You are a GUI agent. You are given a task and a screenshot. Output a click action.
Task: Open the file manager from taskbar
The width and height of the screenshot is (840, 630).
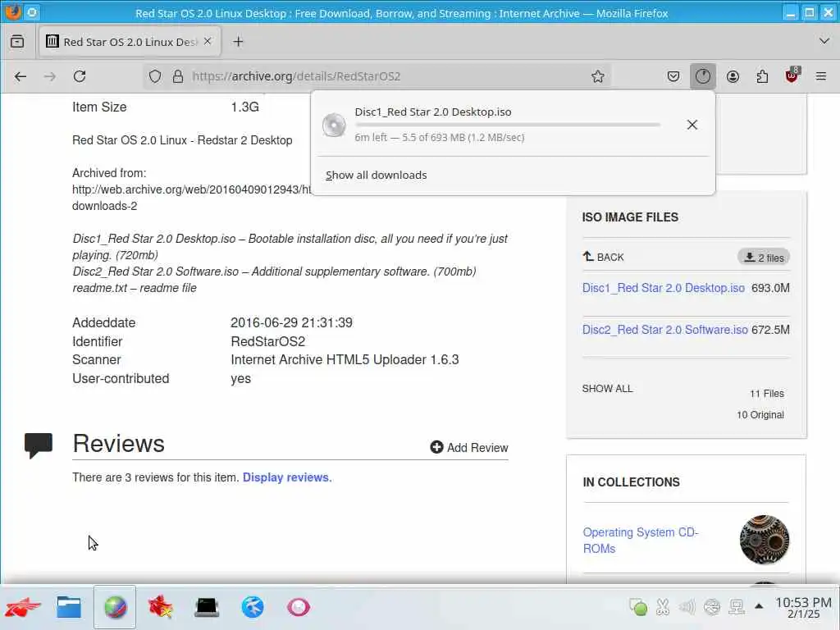pos(69,608)
